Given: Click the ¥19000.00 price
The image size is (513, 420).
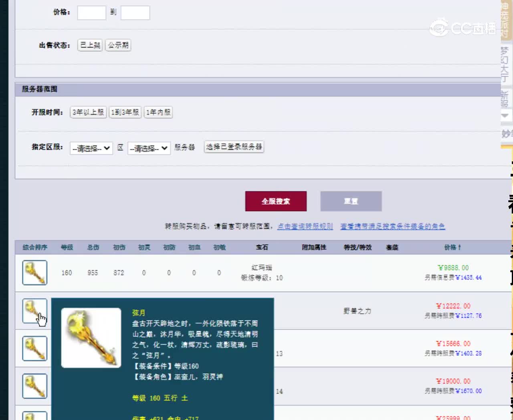Looking at the screenshot, I should point(453,381).
